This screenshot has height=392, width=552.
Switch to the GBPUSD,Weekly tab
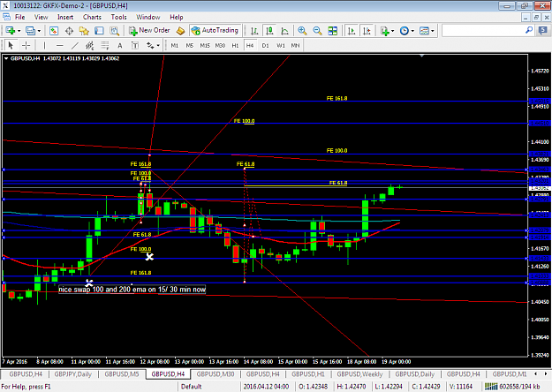[359, 374]
